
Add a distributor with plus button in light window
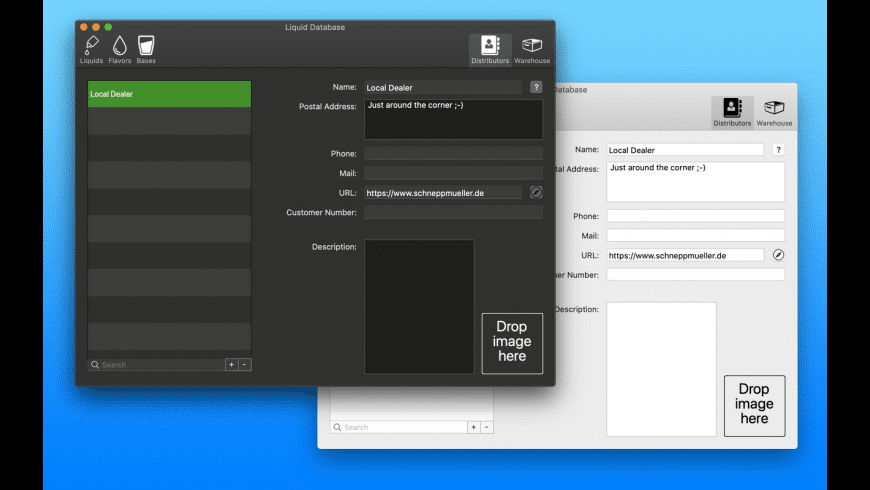(x=474, y=427)
